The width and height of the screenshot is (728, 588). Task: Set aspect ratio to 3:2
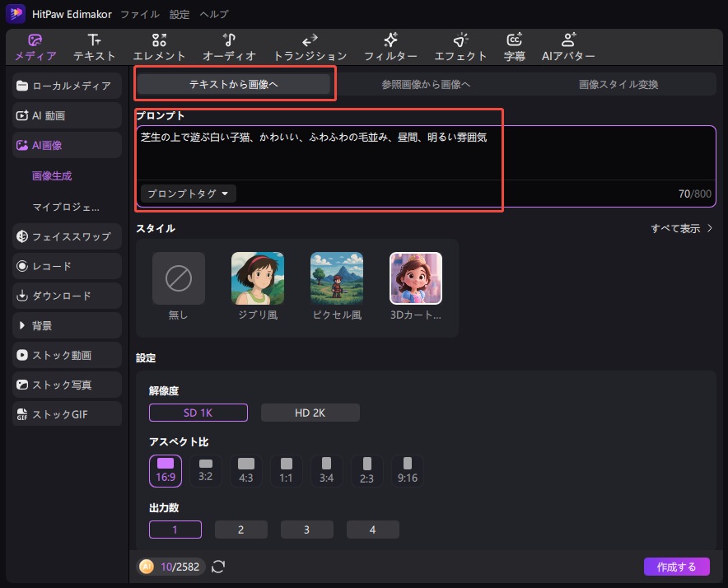(205, 471)
